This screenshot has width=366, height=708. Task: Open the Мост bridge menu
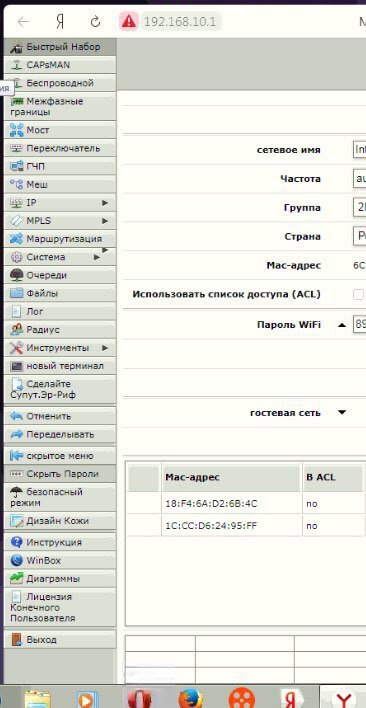(60, 130)
